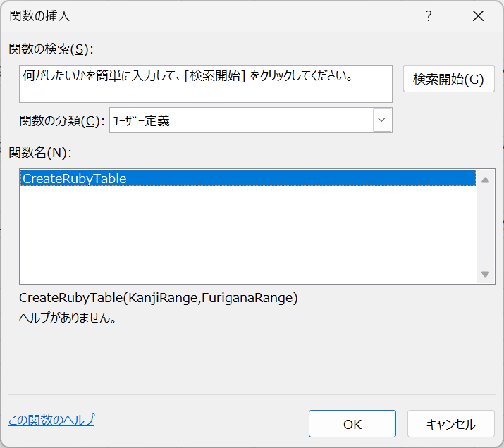This screenshot has height=448, width=504.
Task: Click the 関数の挿入 title bar text
Action: (39, 15)
